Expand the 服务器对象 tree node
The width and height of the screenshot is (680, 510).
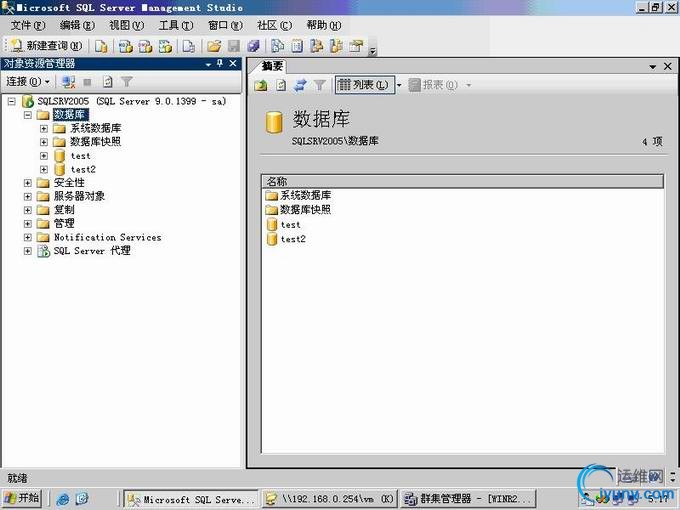pyautogui.click(x=28, y=196)
